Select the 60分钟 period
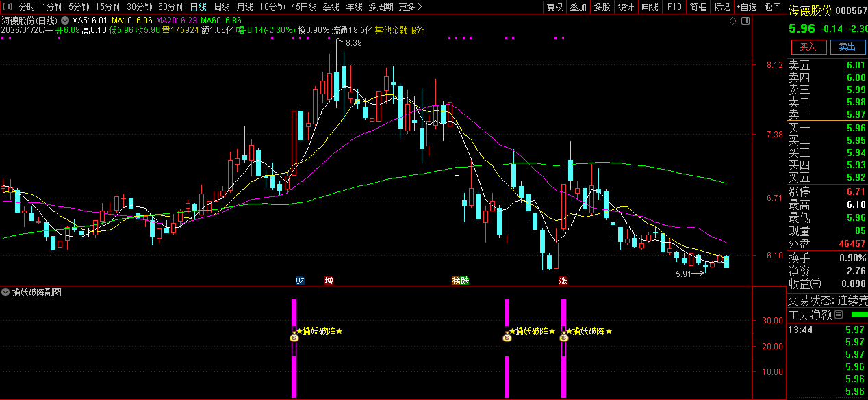The width and height of the screenshot is (868, 400). (x=170, y=7)
